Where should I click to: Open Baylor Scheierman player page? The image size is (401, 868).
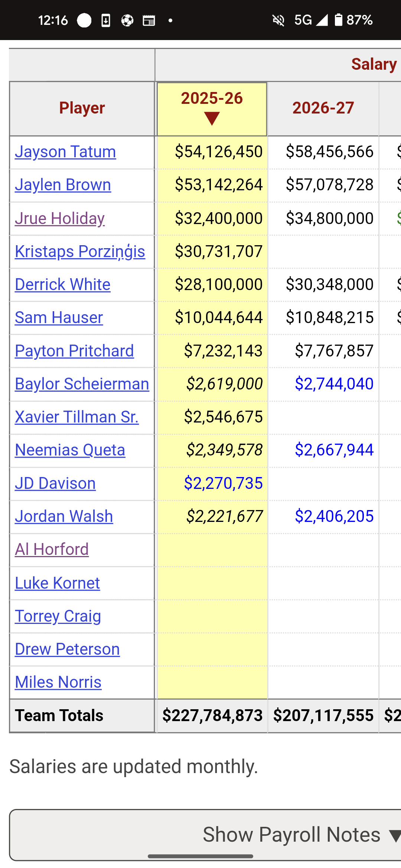(x=82, y=384)
